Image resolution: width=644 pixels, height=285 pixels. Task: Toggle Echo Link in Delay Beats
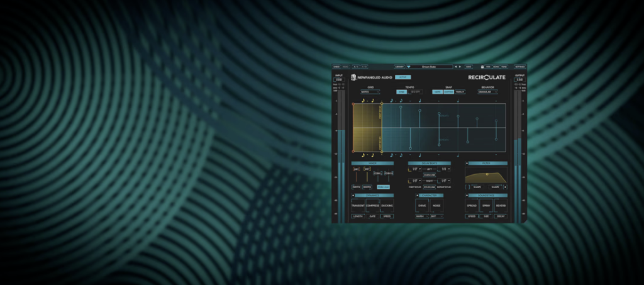click(430, 187)
